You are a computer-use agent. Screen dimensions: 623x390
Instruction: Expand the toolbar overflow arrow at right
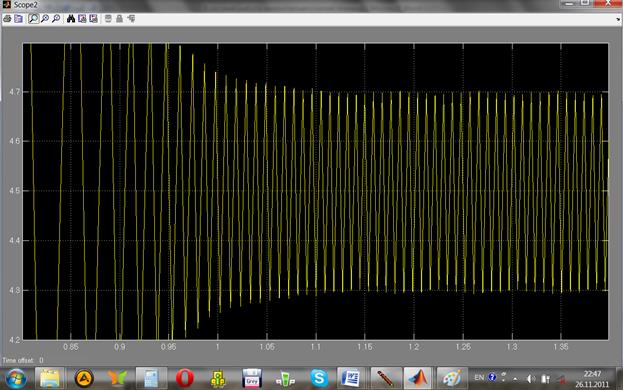click(618, 19)
